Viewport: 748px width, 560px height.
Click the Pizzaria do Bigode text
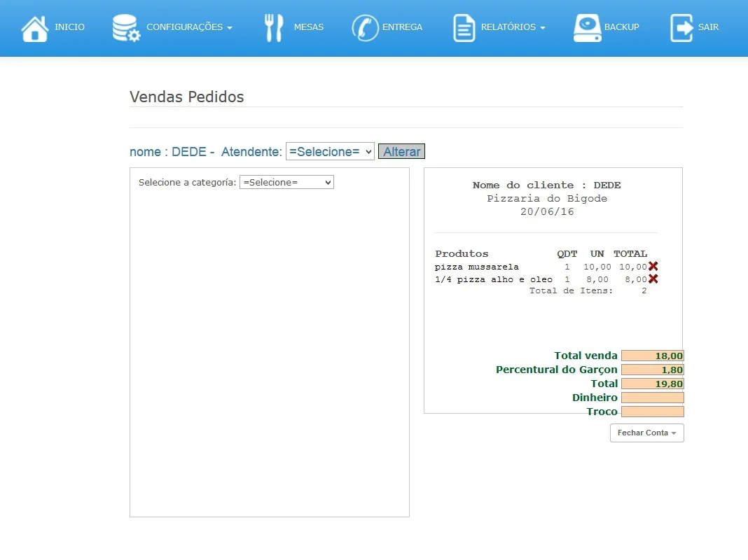[547, 198]
